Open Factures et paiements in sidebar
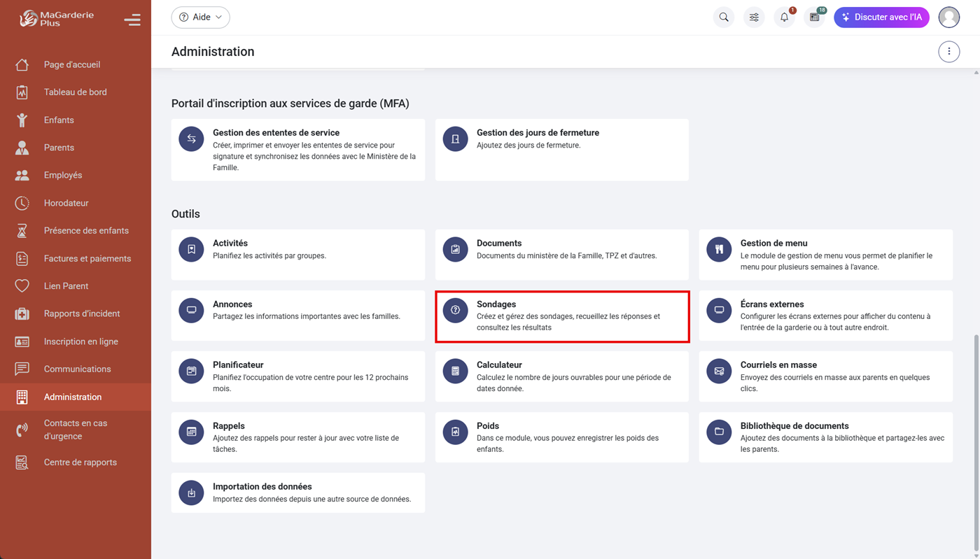 [87, 259]
